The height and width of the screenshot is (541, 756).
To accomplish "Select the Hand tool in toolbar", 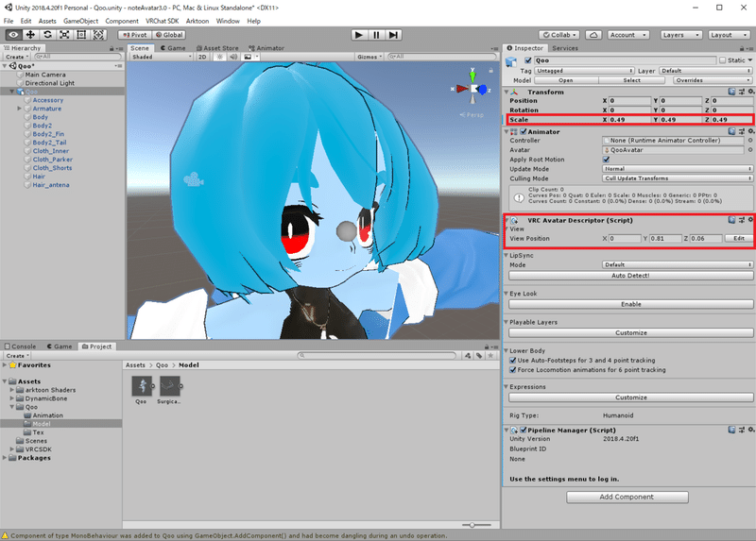I will click(13, 35).
